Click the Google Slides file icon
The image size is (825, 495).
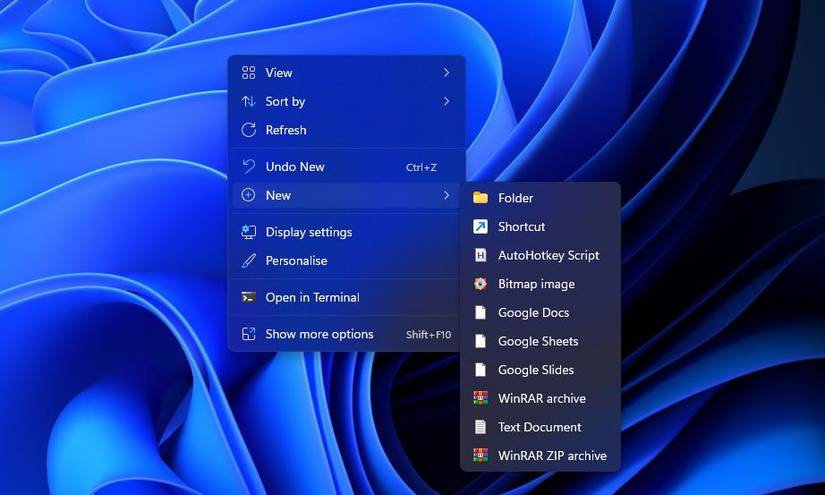(480, 370)
